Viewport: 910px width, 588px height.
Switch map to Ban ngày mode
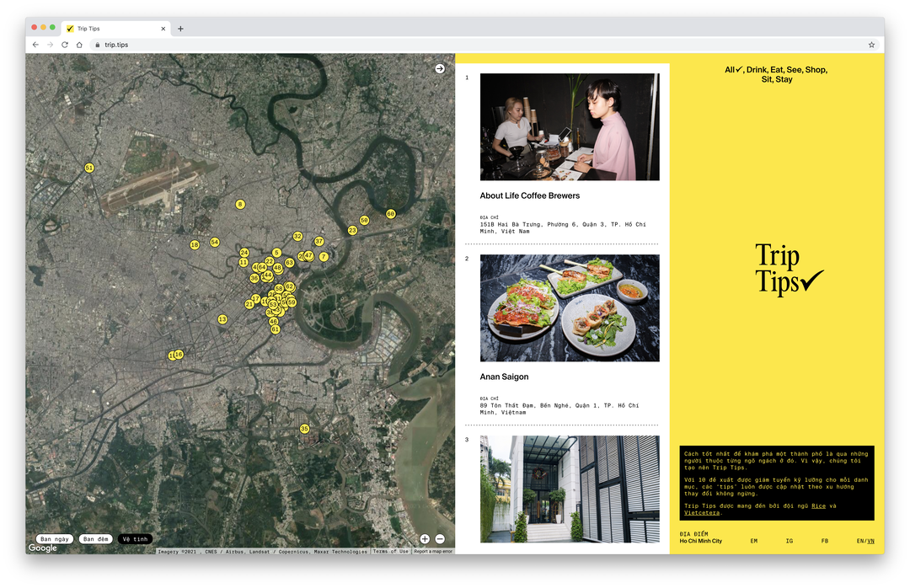click(55, 539)
